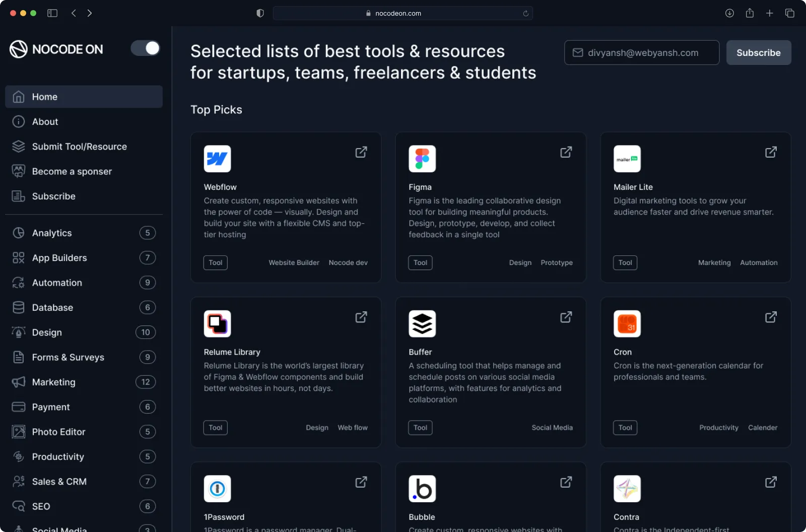Open Cron external link icon
The height and width of the screenshot is (532, 806).
(771, 317)
